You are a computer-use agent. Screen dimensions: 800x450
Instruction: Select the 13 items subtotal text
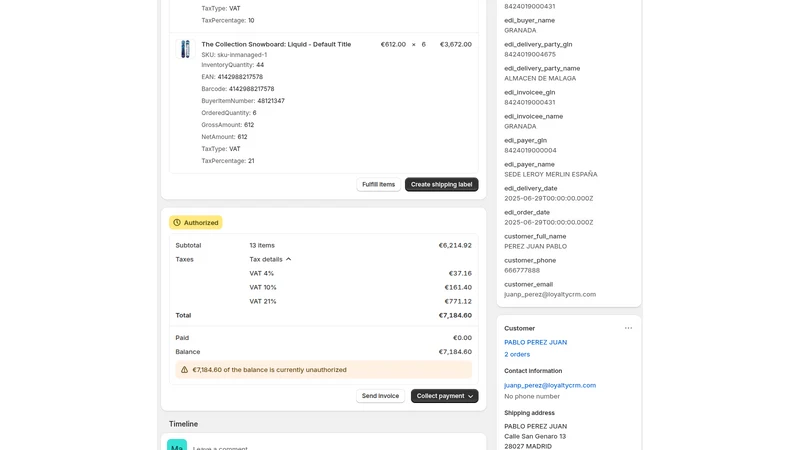(262, 245)
